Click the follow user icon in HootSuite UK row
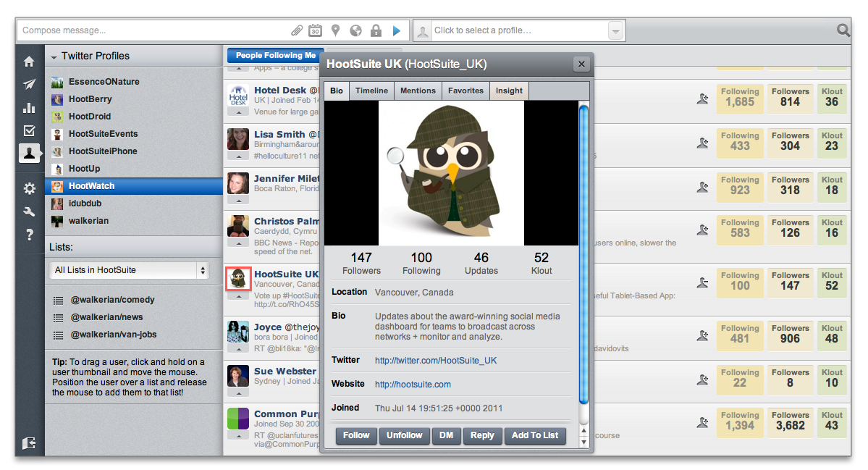This screenshot has height=470, width=868. pos(702,283)
